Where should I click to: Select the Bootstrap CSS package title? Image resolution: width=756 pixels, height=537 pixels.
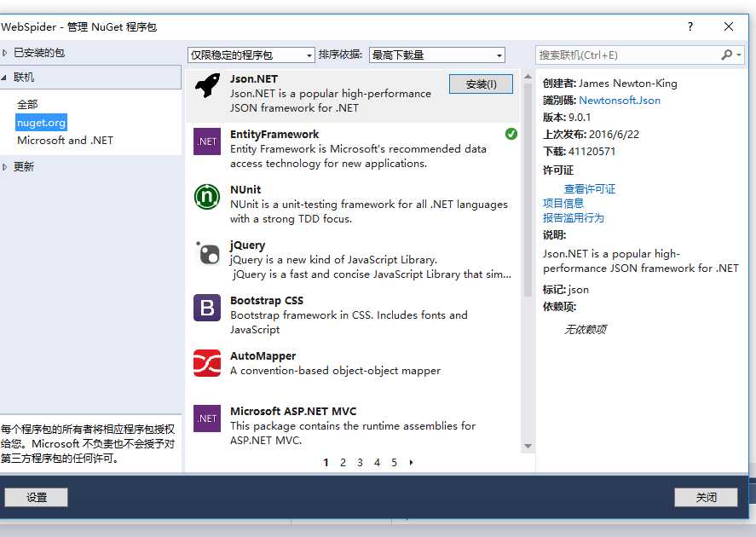point(267,300)
